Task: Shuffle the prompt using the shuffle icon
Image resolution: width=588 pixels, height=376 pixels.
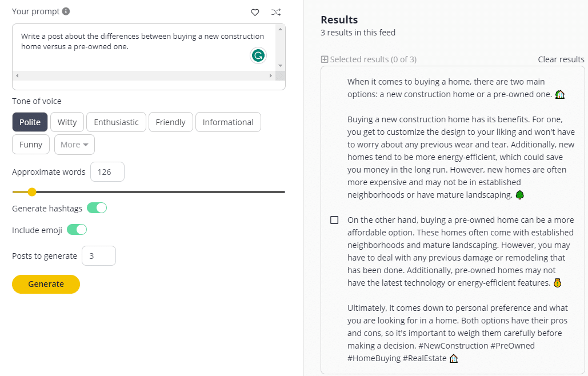Action: [x=276, y=12]
